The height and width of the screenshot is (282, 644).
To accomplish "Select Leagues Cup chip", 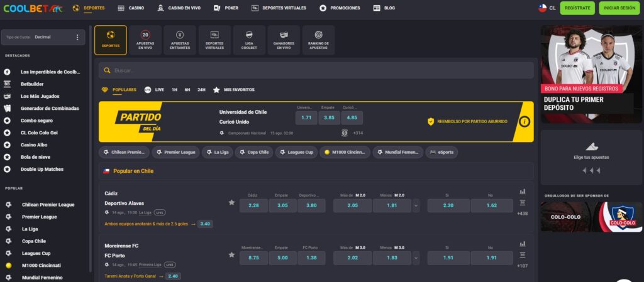I will [x=297, y=153].
